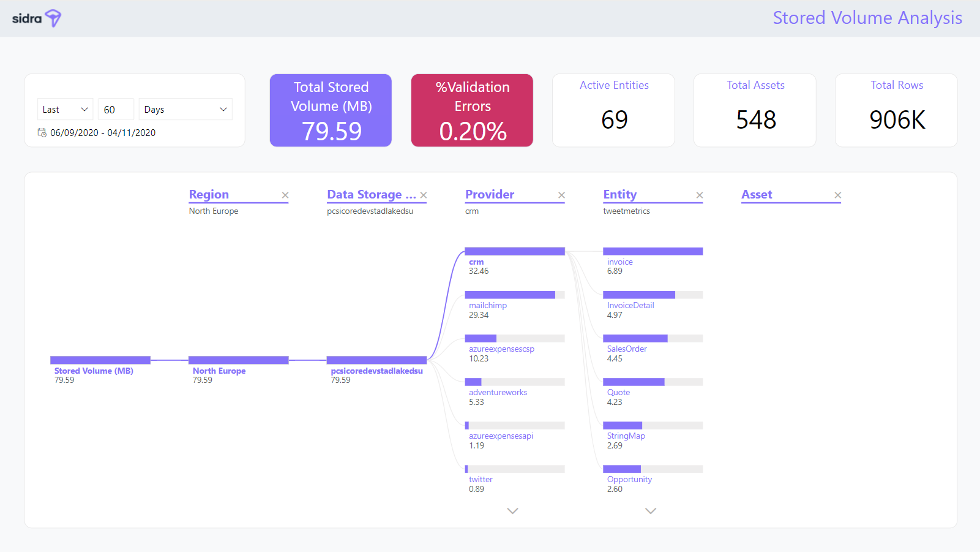Open the Last relative date dropdown

[x=65, y=110]
